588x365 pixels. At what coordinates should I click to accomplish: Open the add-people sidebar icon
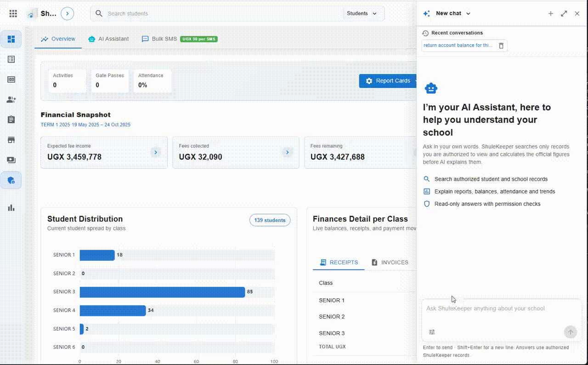[11, 99]
